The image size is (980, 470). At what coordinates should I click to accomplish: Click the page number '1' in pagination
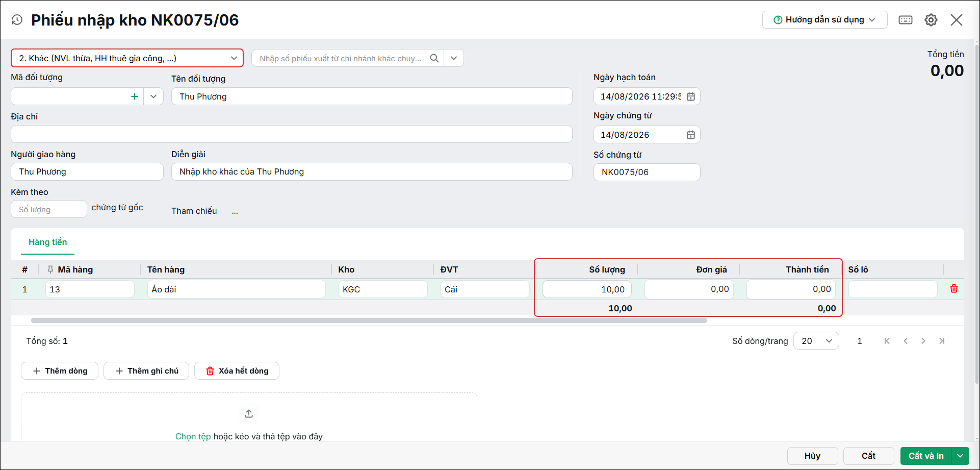point(860,341)
